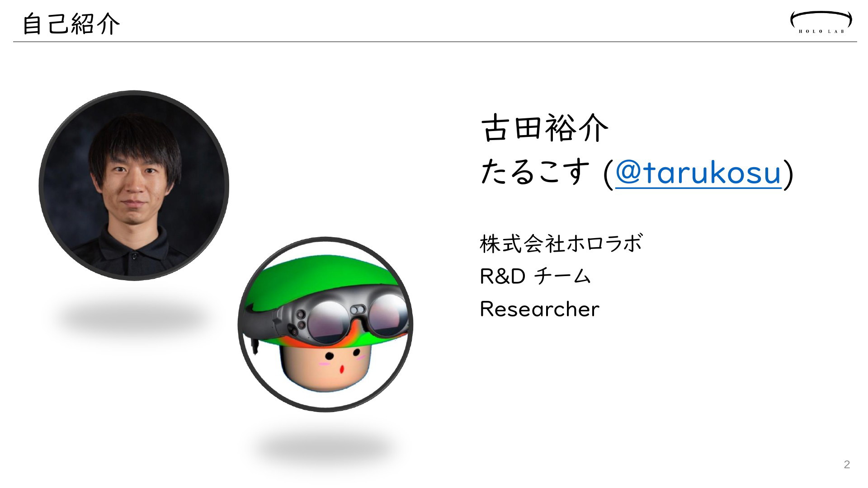Image resolution: width=868 pixels, height=488 pixels.
Task: Select the shadow beneath the mushroom avatar
Action: [x=325, y=447]
